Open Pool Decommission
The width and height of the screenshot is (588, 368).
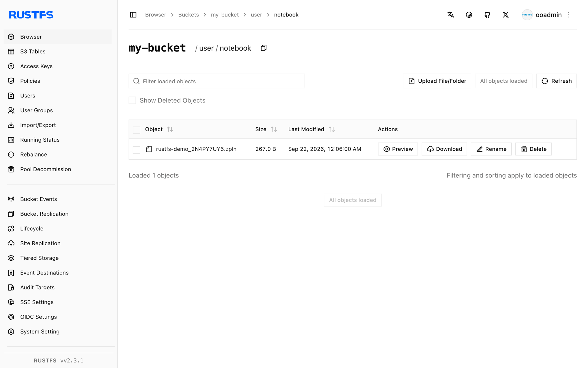coord(58,169)
